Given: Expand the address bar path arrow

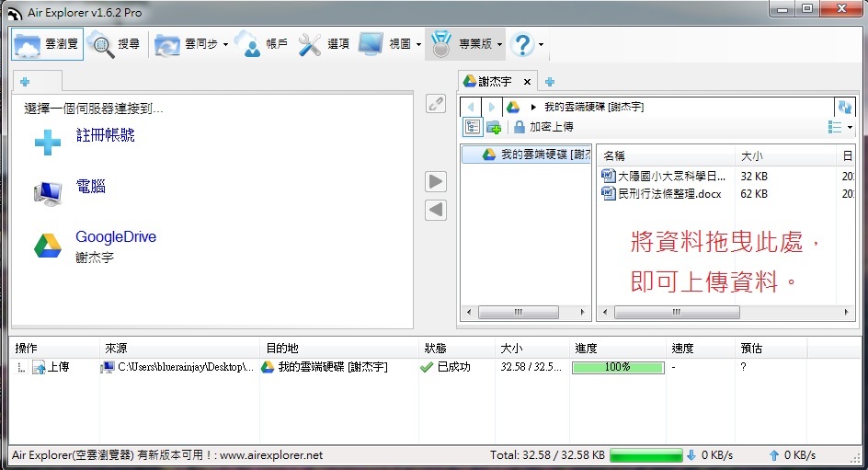Looking at the screenshot, I should [533, 107].
